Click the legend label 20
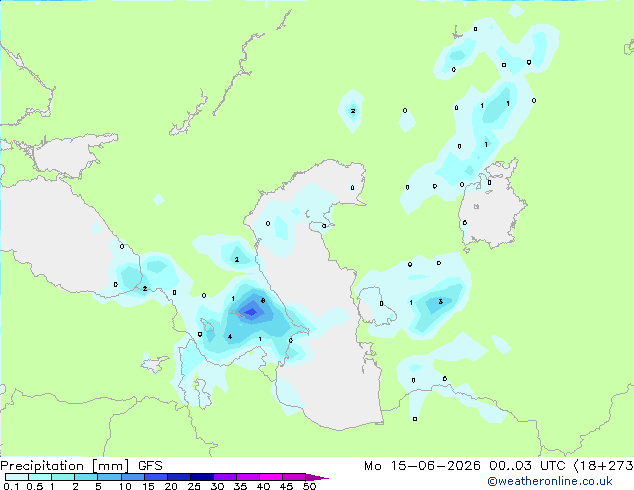Screen dimensions: 634x490 (171, 486)
